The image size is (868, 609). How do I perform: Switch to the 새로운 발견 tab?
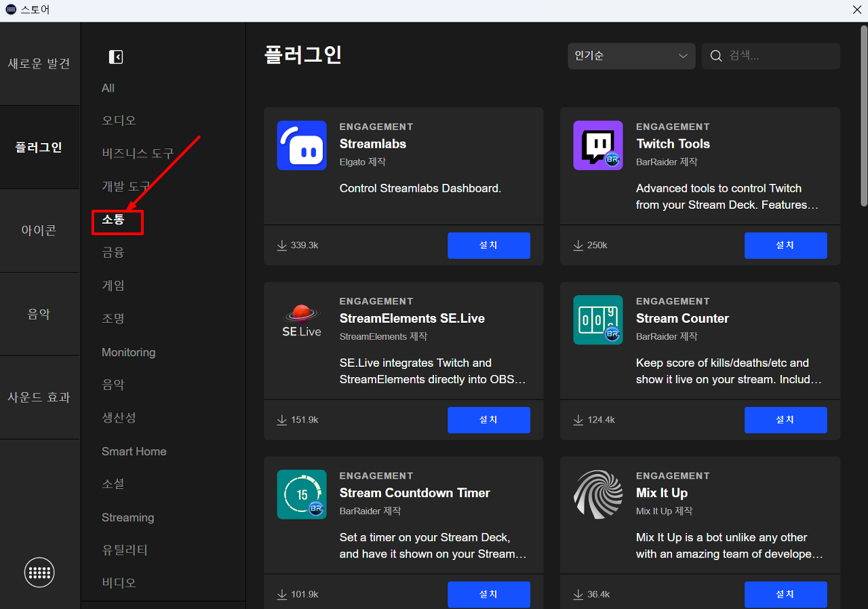[x=39, y=64]
